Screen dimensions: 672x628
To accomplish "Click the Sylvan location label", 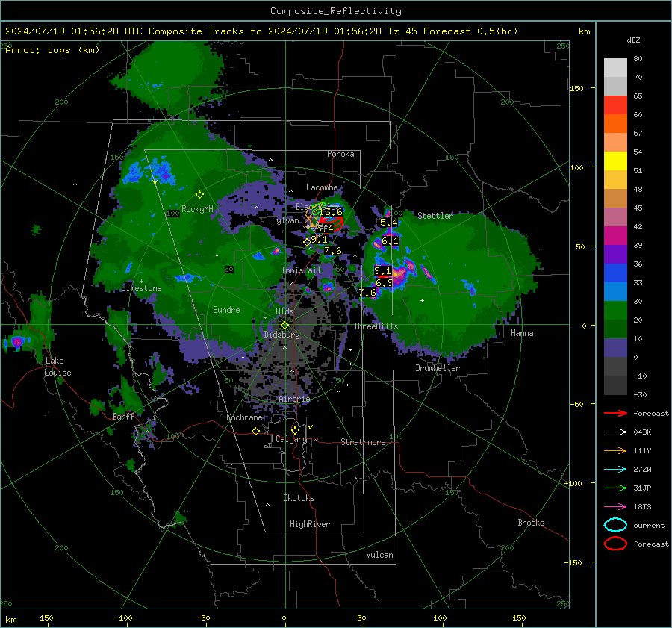I will pyautogui.click(x=285, y=220).
